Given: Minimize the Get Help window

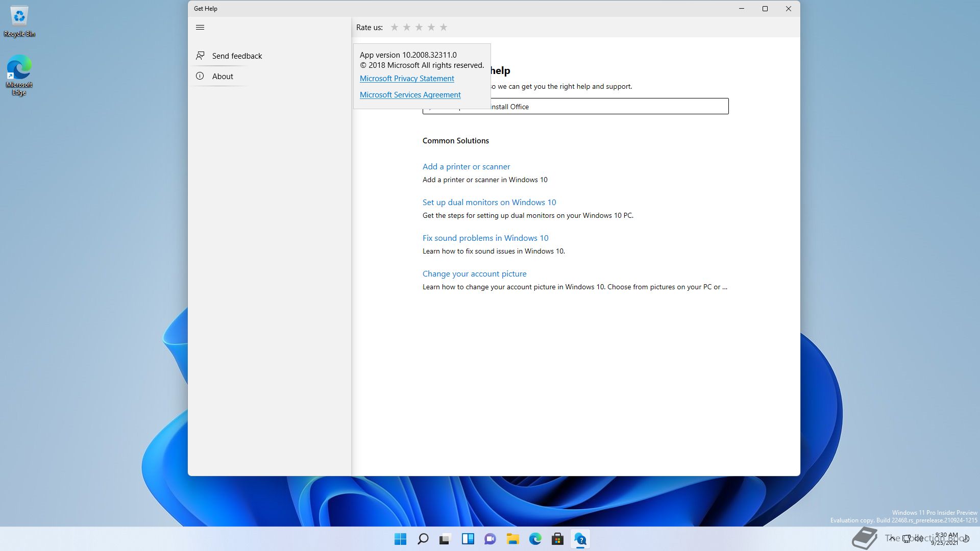Looking at the screenshot, I should [742, 9].
